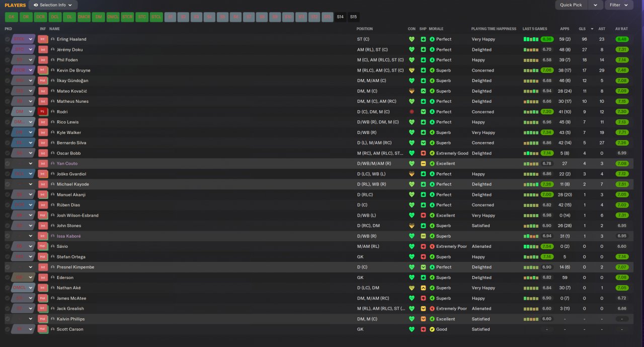Click Michael Kayode's 7.26 last game rating
The width and height of the screenshot is (644, 347).
[x=547, y=184]
